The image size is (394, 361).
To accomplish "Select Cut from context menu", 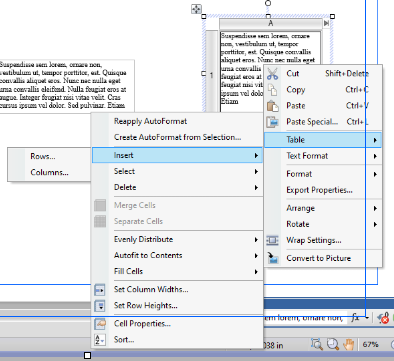I will (x=323, y=74).
